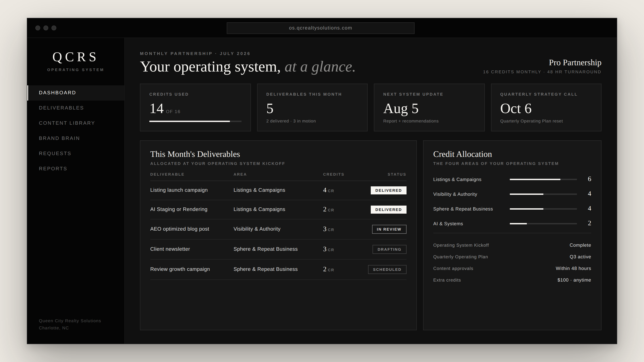
Task: Select 'Review growth campaign' deliverable
Action: pos(180,269)
